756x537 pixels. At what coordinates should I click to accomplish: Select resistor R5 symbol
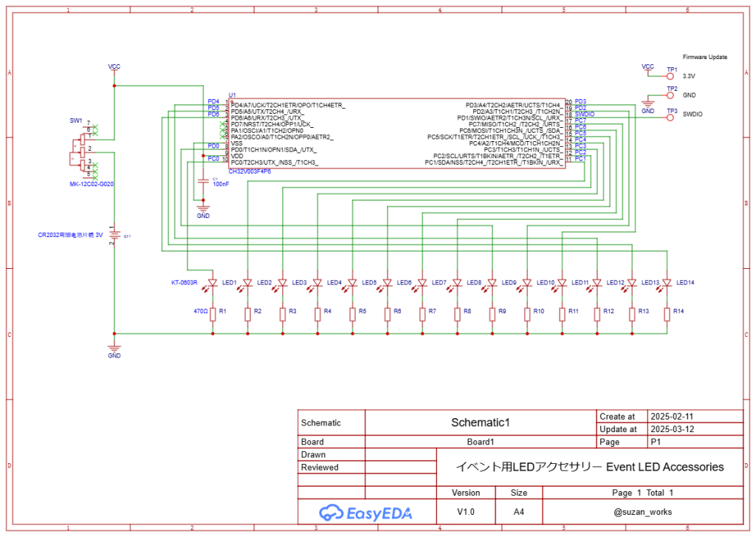[352, 315]
